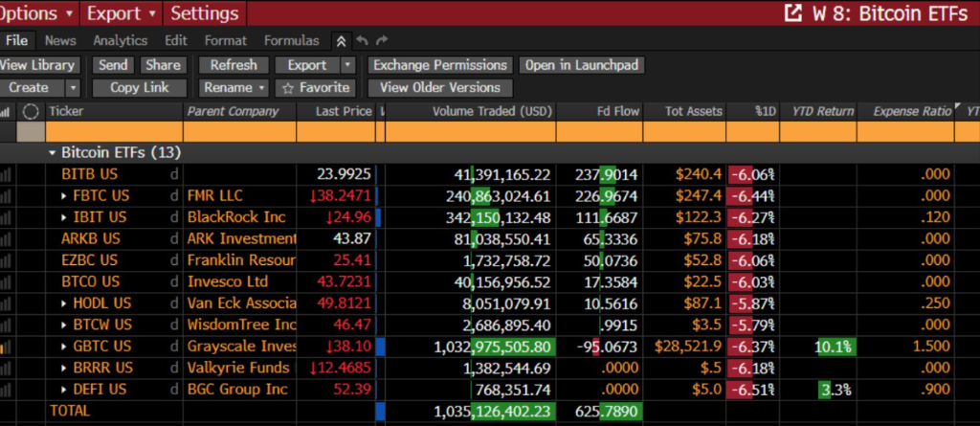The width and height of the screenshot is (980, 426).
Task: Click the redo arrow icon
Action: (x=382, y=41)
